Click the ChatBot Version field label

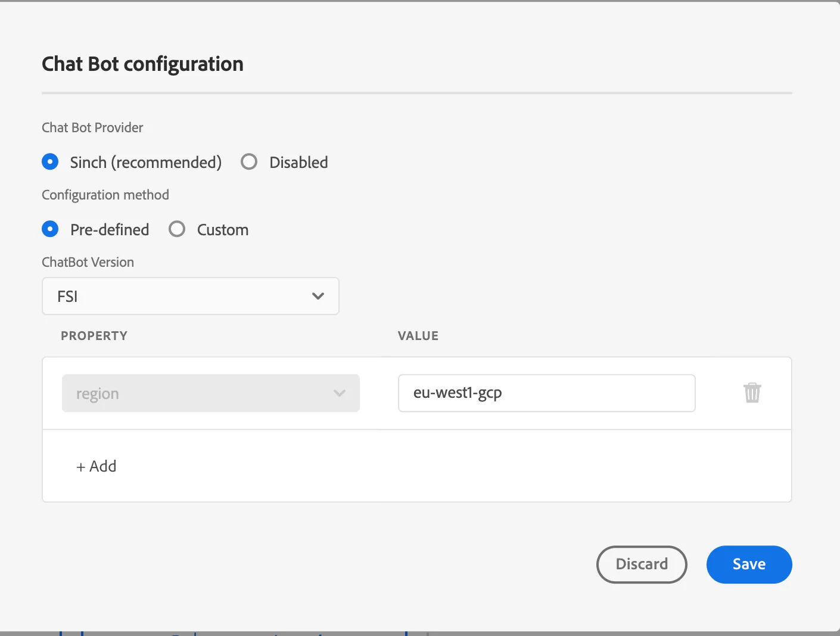point(88,262)
